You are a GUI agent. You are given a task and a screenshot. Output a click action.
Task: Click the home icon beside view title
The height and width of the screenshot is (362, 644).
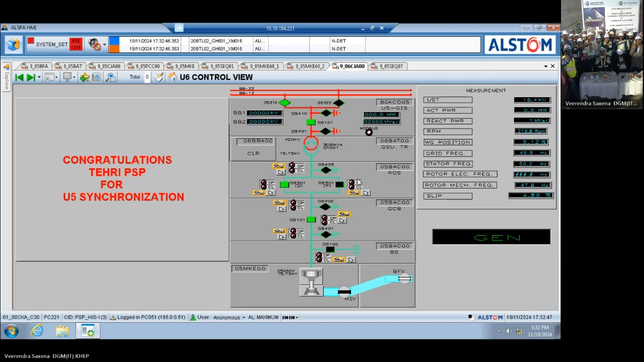coord(173,77)
